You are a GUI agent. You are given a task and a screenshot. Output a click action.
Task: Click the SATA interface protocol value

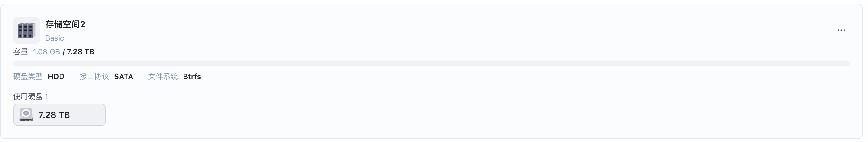(124, 77)
